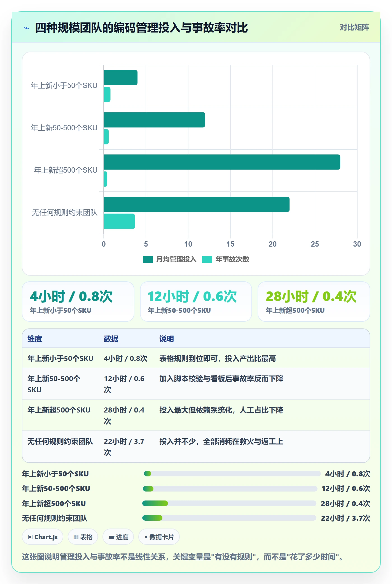Click the progress bar showing 22小时 / 3.7次
Image resolution: width=392 pixels, height=584 pixels.
[x=229, y=518]
